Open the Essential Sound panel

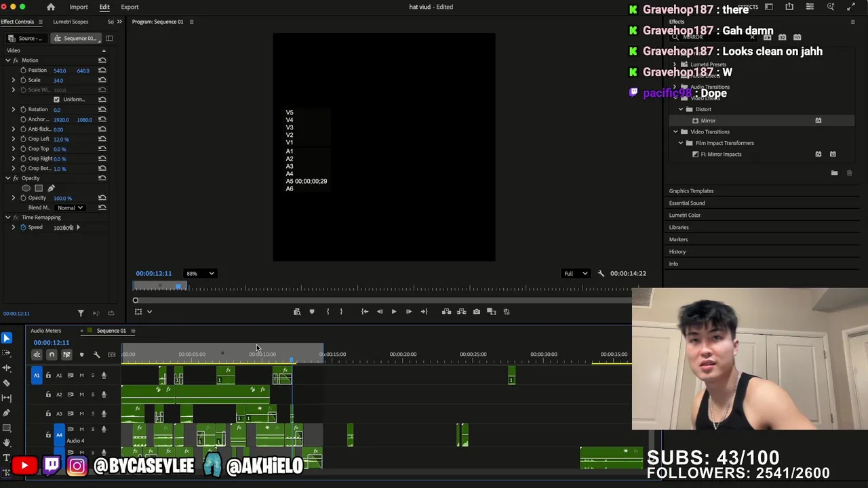(687, 203)
